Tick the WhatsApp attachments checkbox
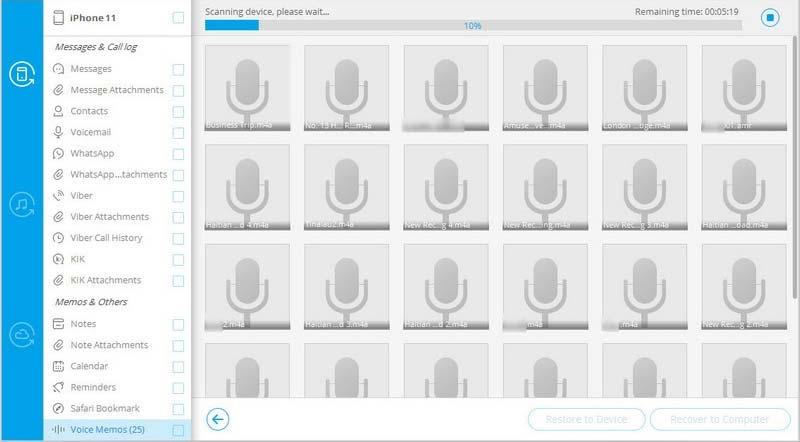Image resolution: width=800 pixels, height=442 pixels. (x=178, y=176)
